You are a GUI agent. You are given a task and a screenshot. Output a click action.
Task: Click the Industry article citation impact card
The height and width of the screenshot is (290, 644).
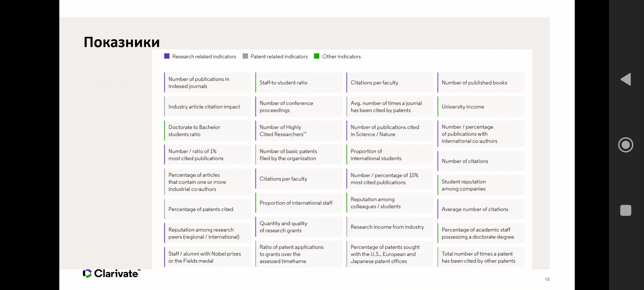pos(208,107)
